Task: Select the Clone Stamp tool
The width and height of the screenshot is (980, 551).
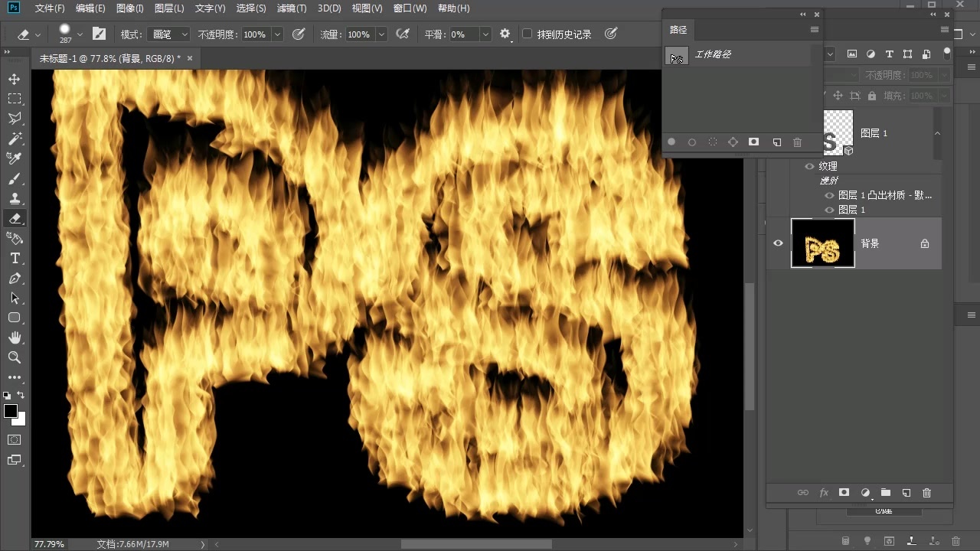Action: tap(15, 198)
